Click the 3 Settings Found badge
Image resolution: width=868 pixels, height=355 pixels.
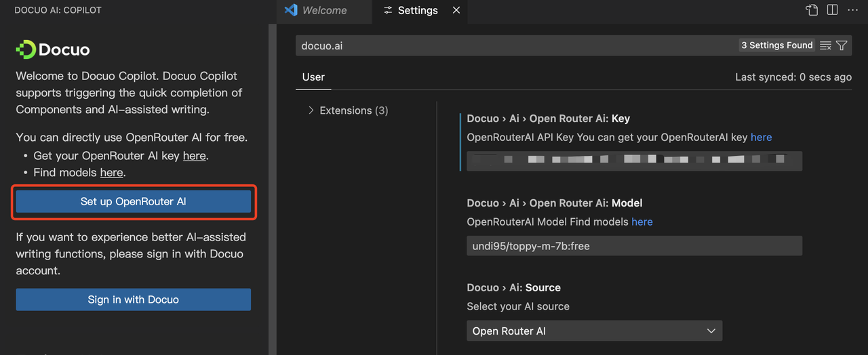pos(777,45)
